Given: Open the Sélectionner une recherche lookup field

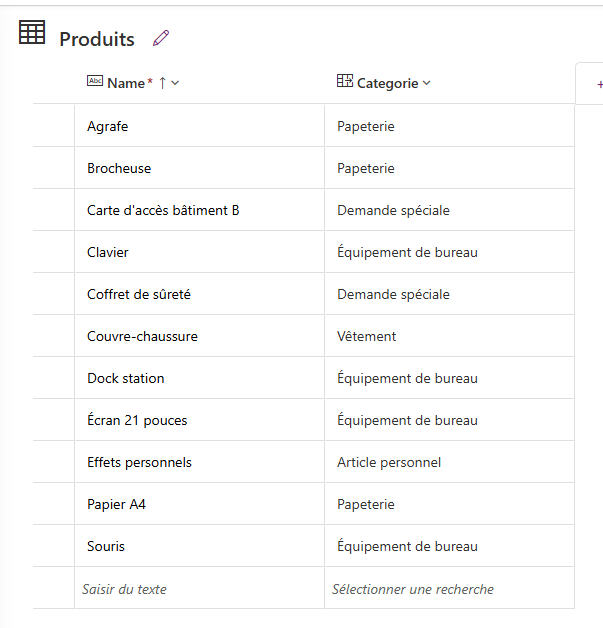Looking at the screenshot, I should click(449, 588).
